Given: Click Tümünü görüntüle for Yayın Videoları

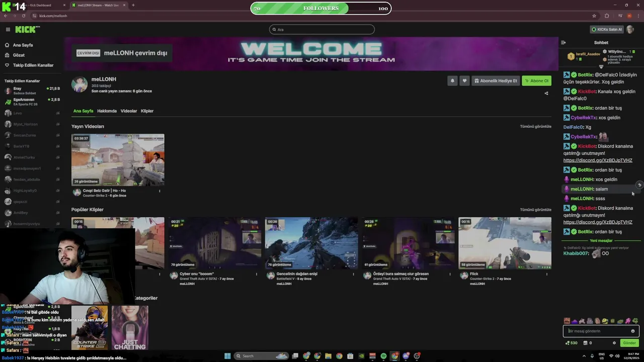Looking at the screenshot, I should tap(535, 126).
